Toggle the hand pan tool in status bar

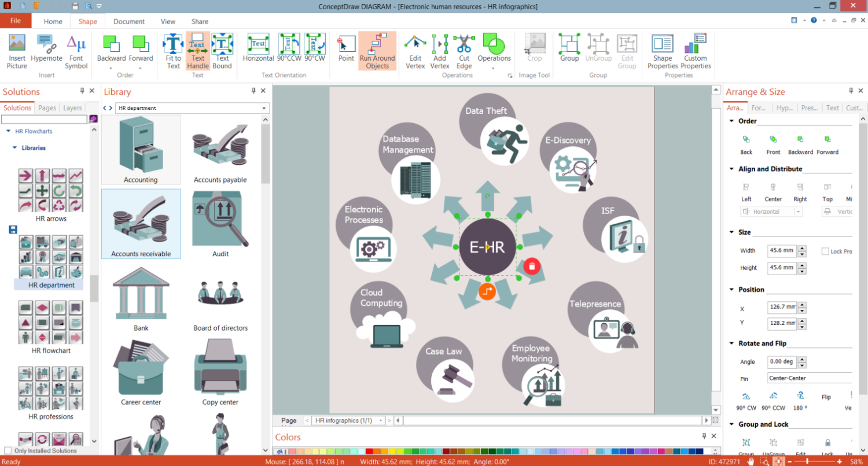(751, 461)
